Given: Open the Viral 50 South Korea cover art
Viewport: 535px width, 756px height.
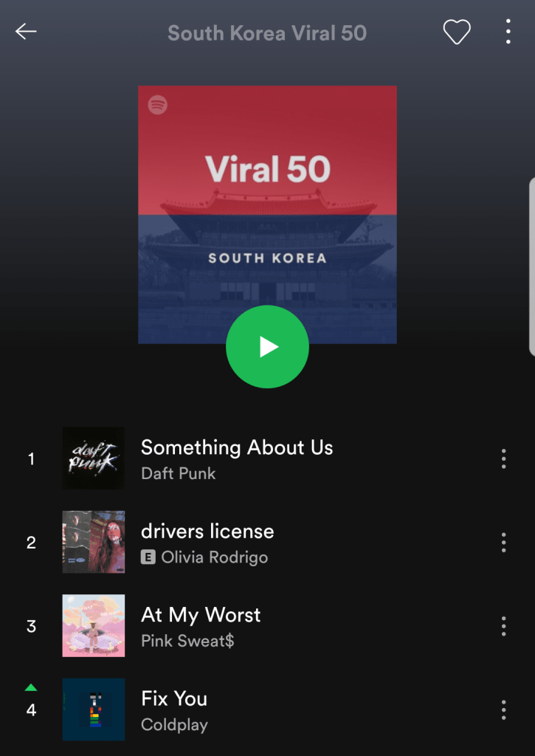Looking at the screenshot, I should point(267,215).
